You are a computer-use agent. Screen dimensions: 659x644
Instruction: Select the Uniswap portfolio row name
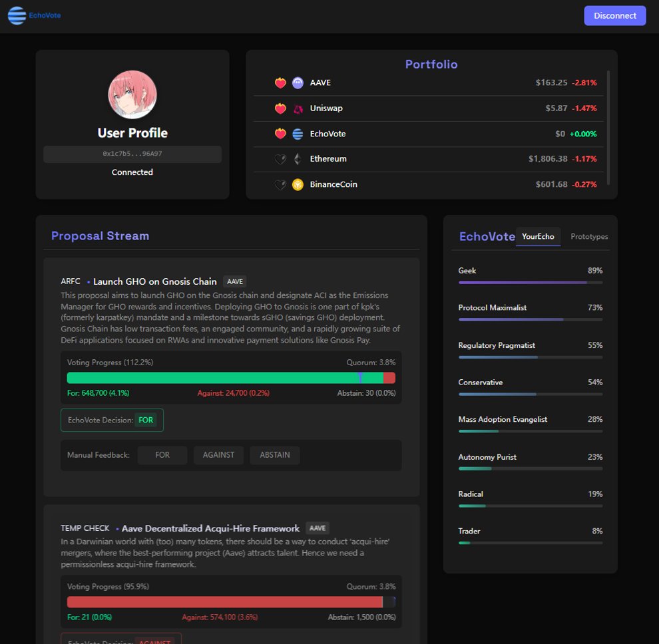tap(326, 108)
